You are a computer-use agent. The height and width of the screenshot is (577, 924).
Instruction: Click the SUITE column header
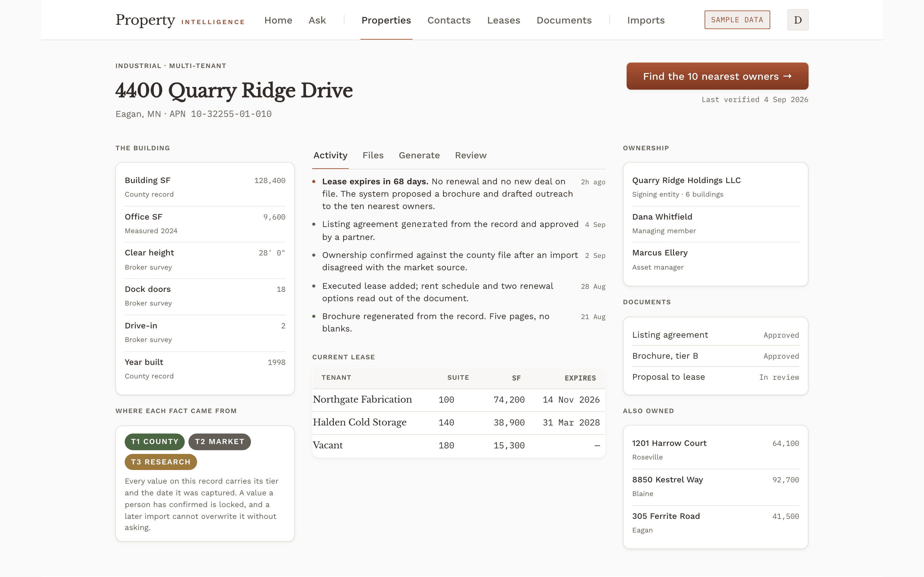coord(458,378)
